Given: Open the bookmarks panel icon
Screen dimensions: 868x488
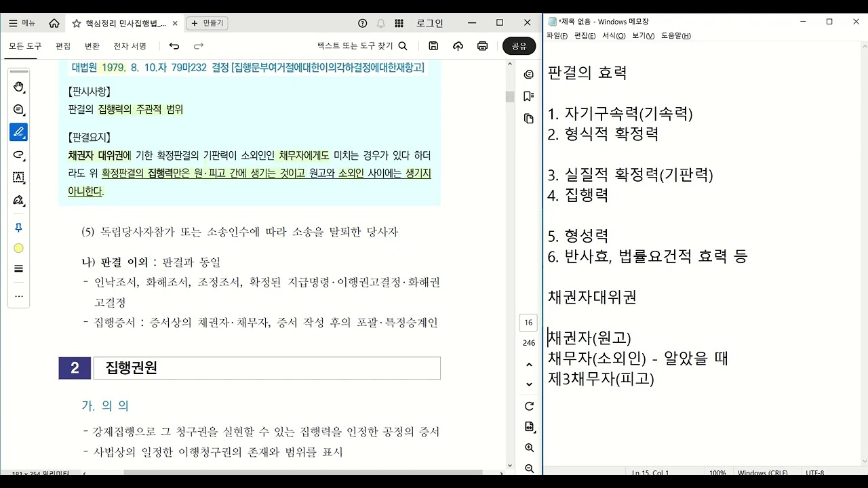Looking at the screenshot, I should coord(529,96).
